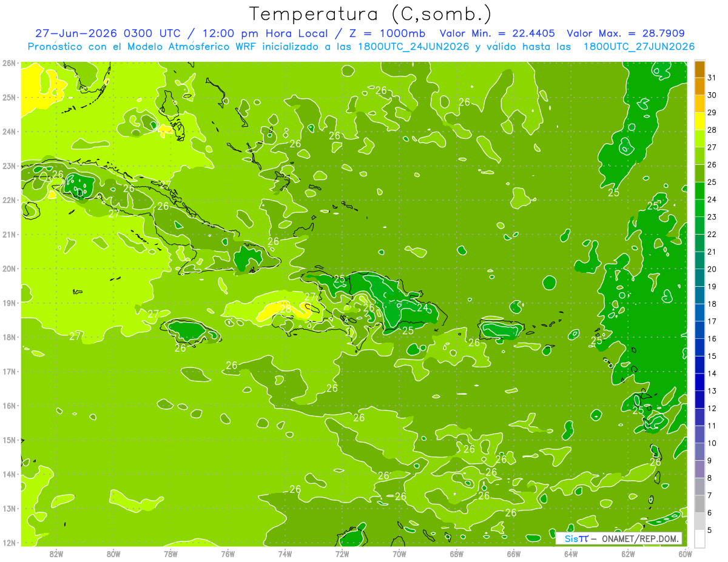The height and width of the screenshot is (562, 728).
Task: Click the 15N latitude axis label
Action: (9, 440)
